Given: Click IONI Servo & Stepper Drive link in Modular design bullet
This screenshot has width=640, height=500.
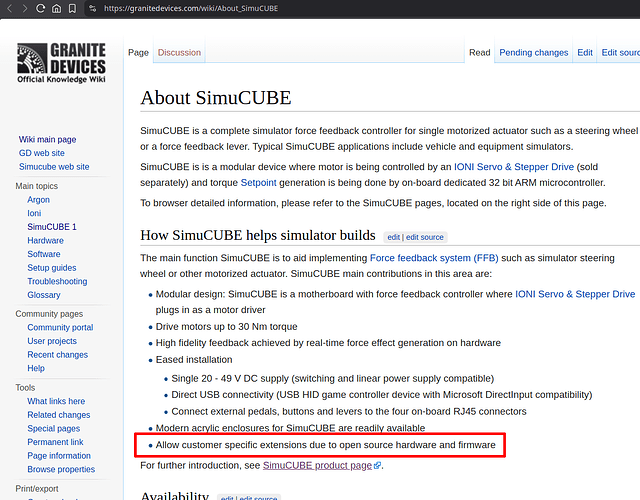Looking at the screenshot, I should [575, 294].
